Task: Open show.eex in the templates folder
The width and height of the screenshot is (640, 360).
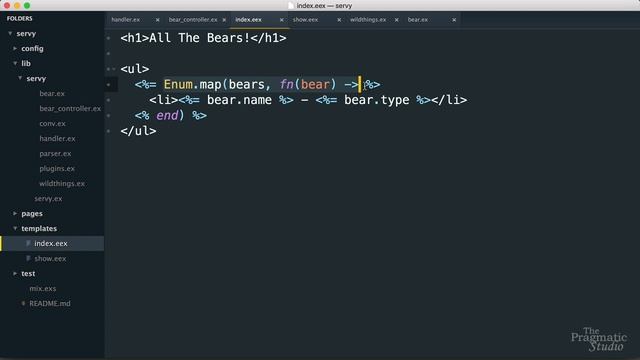Action: (50, 258)
